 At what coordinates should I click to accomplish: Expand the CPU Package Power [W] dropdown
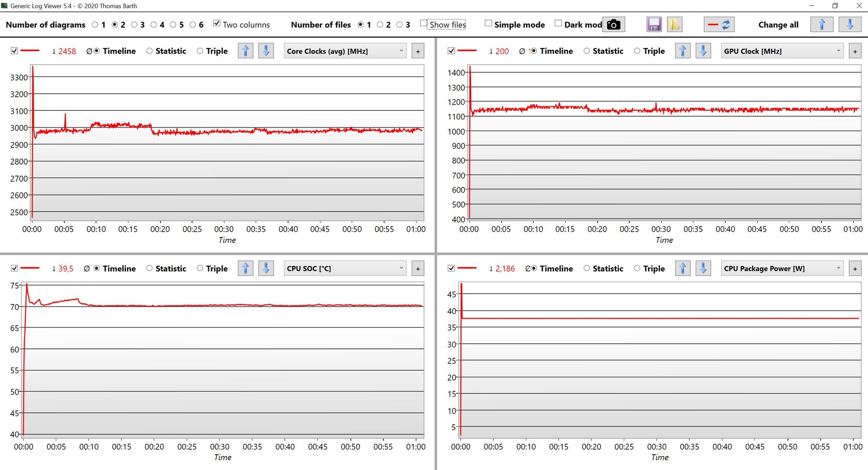782,268
